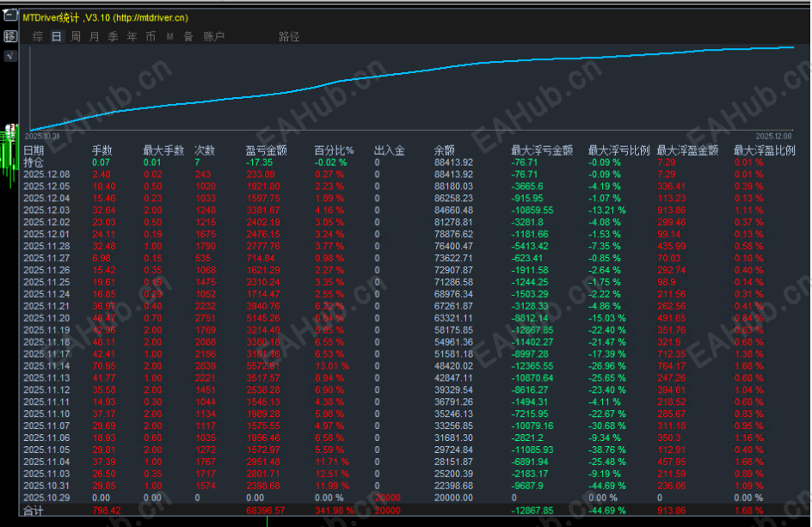Switch to the 年 yearly tab

[132, 36]
